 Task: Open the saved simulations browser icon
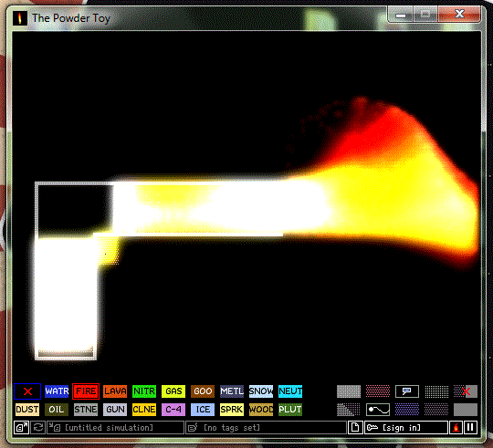[x=22, y=428]
